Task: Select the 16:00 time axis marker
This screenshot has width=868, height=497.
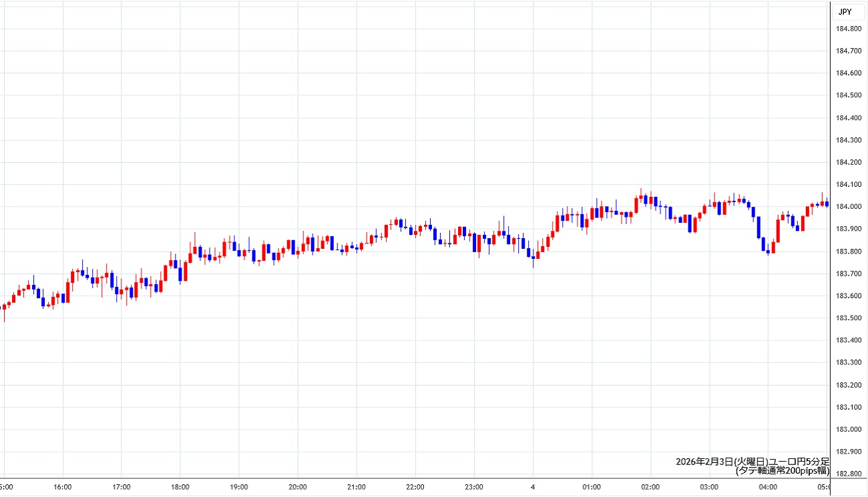Action: pyautogui.click(x=63, y=487)
